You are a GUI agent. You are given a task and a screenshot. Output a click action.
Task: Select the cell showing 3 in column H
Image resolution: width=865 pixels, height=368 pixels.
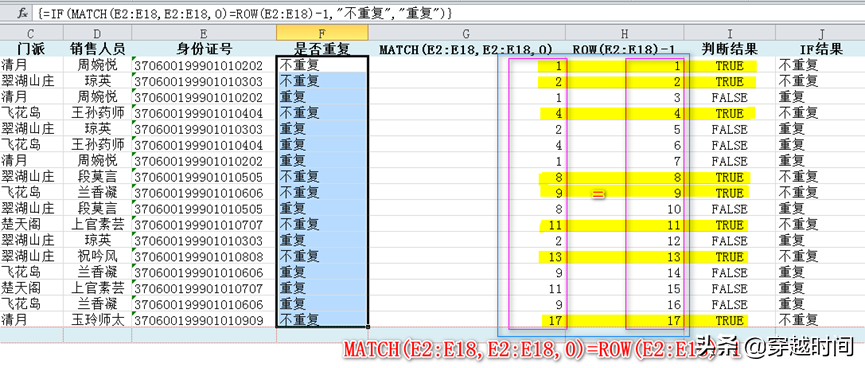tap(624, 98)
